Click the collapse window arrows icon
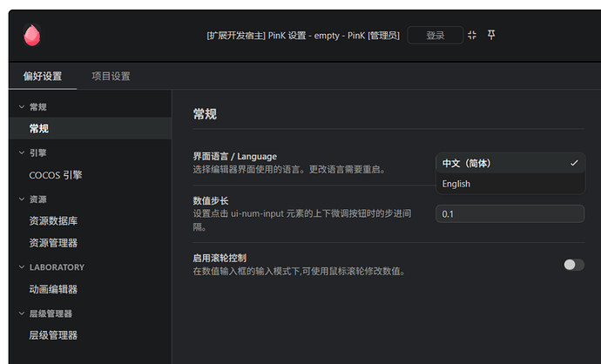This screenshot has height=364, width=601. point(472,35)
